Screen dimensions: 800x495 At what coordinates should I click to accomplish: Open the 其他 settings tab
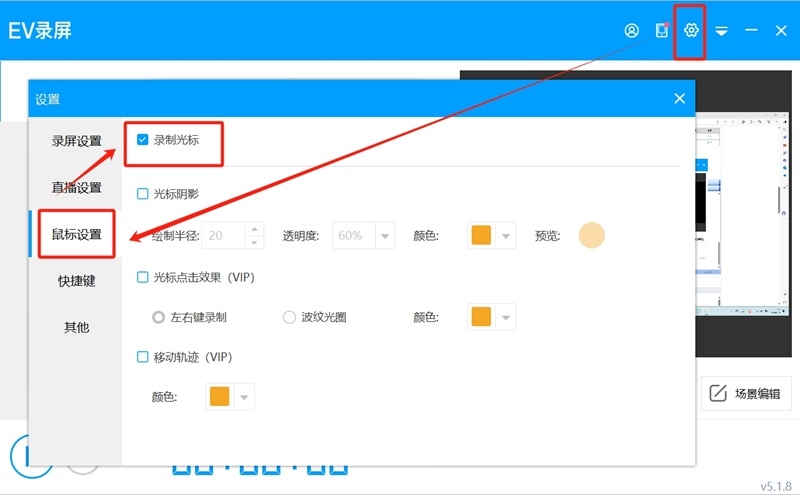[x=77, y=327]
